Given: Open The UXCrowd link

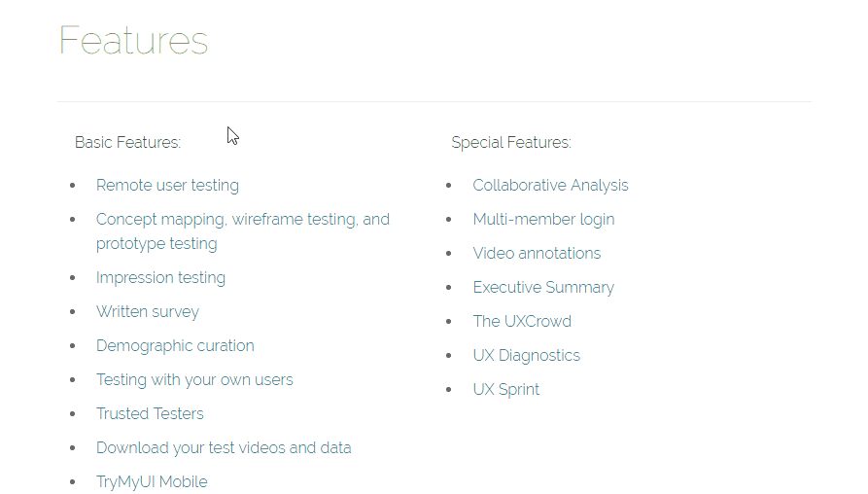Looking at the screenshot, I should 522,321.
